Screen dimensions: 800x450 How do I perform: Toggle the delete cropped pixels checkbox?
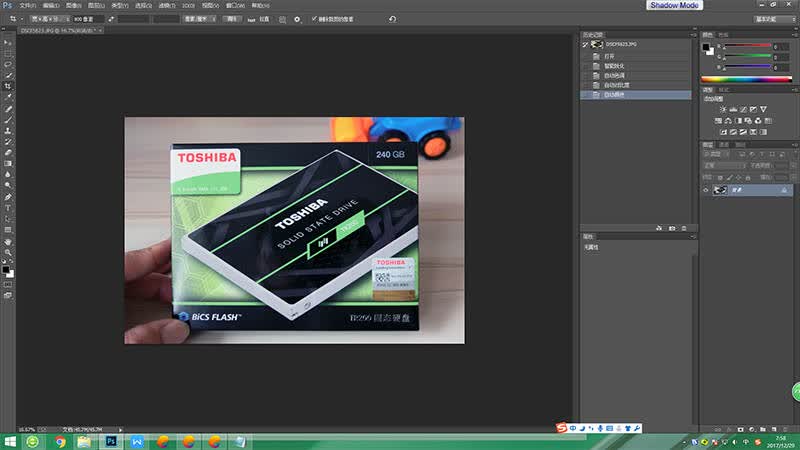pyautogui.click(x=314, y=19)
